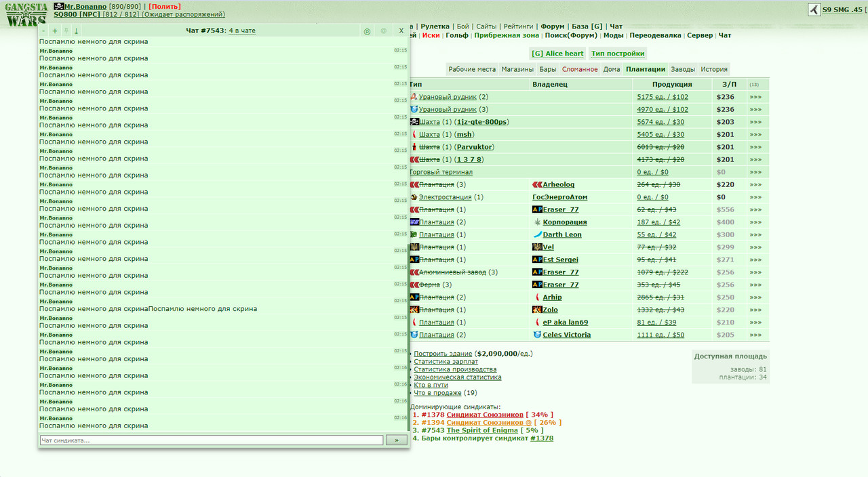This screenshot has height=477, width=868.
Task: Click the blue cat icon beside Celes Victoria
Action: click(x=537, y=335)
